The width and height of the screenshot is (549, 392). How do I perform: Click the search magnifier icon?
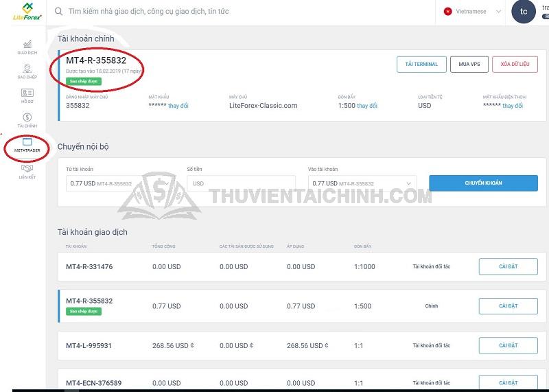tap(59, 11)
